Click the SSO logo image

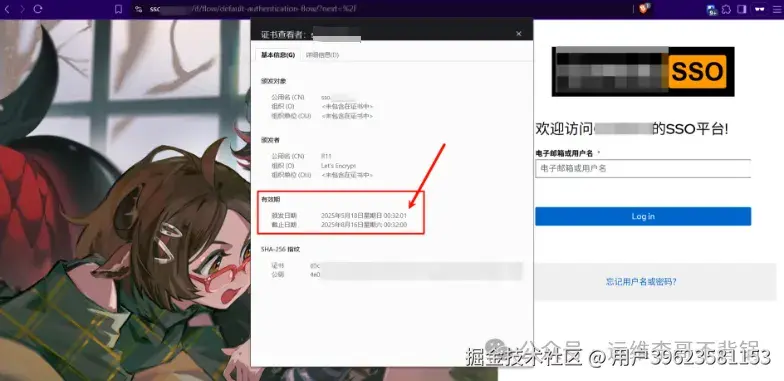[x=643, y=72]
